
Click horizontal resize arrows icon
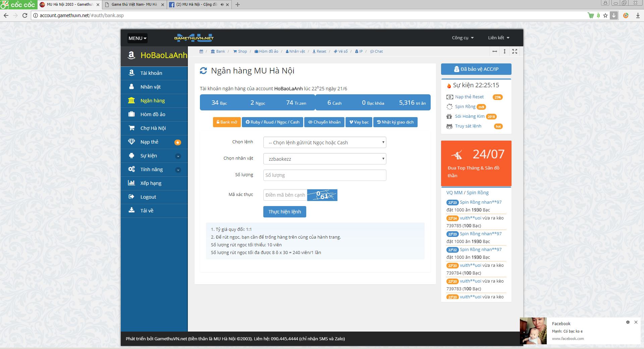point(495,51)
